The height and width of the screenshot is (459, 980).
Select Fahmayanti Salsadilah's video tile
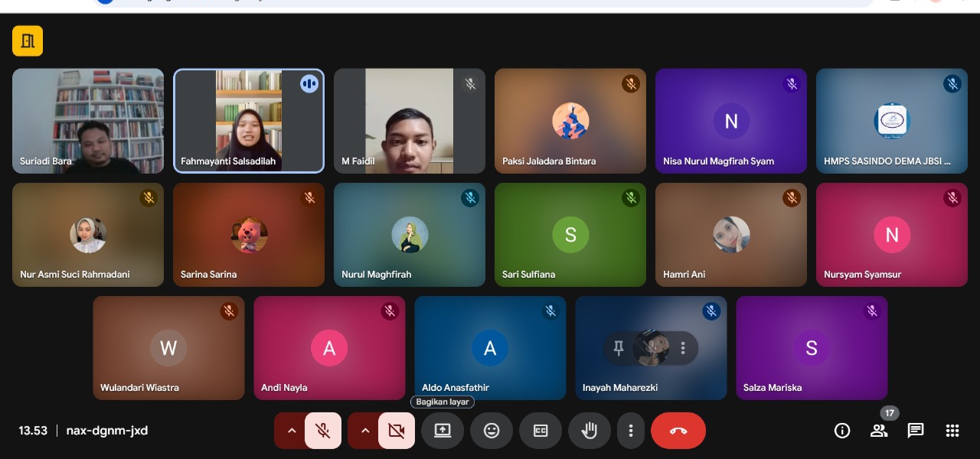(249, 121)
